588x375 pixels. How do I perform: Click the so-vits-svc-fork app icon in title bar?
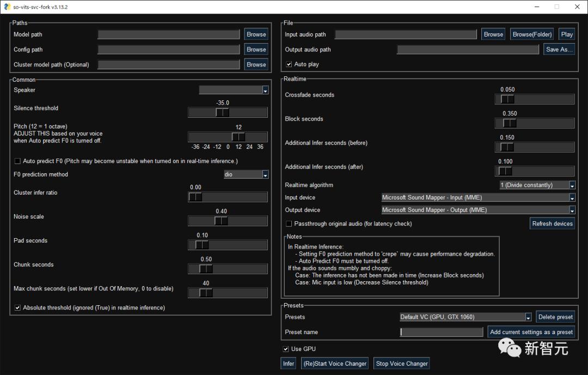7,7
